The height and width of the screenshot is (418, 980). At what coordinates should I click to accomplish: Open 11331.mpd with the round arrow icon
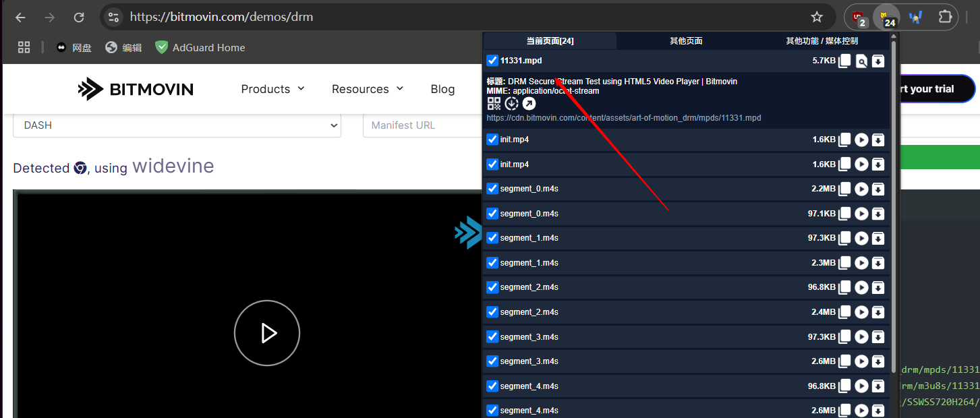coord(529,103)
